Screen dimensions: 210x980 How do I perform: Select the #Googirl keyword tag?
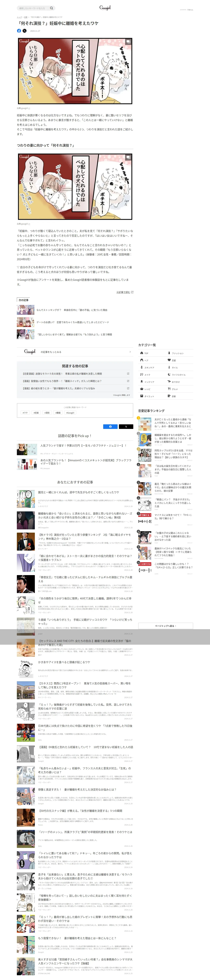[70, 413]
